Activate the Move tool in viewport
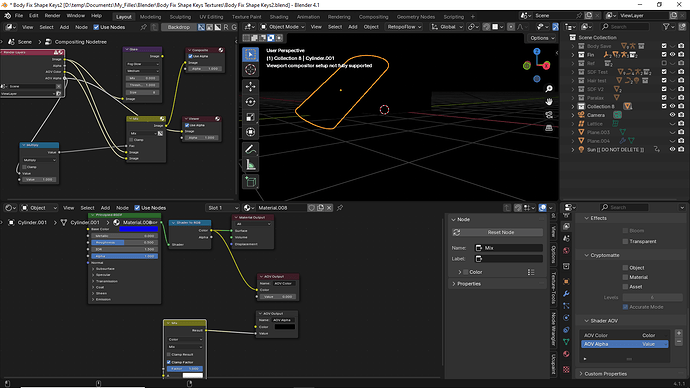Screen dimensions: 690x388 pos(250,86)
